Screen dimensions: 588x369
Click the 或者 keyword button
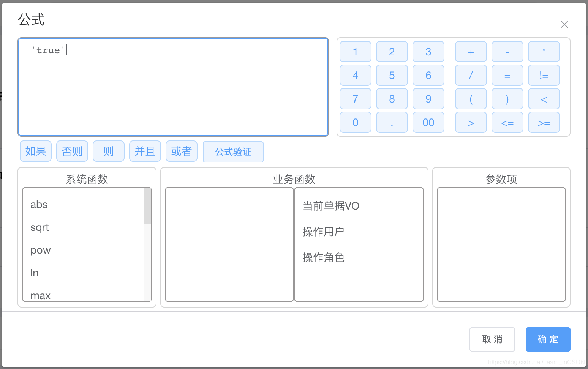[182, 151]
